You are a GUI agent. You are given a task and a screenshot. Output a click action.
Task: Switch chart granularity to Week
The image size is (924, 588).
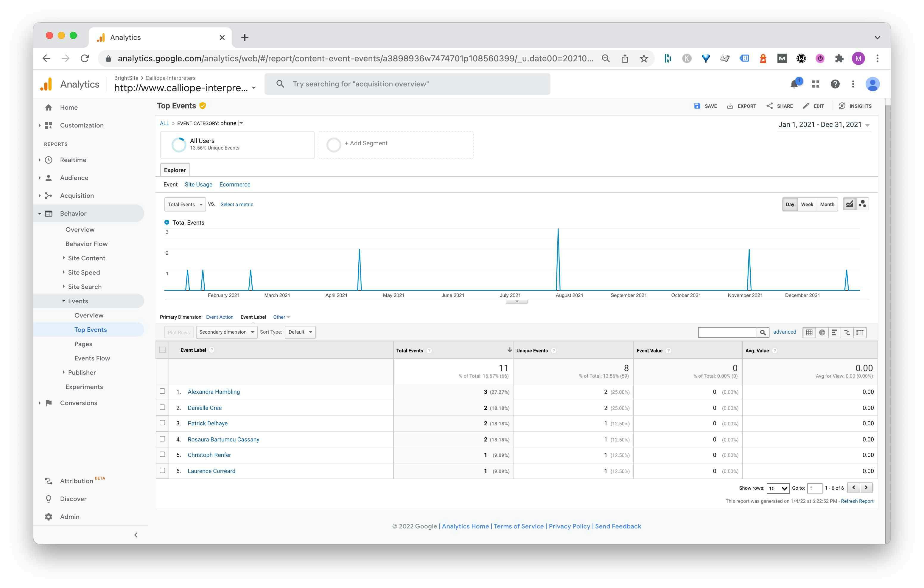[807, 205]
